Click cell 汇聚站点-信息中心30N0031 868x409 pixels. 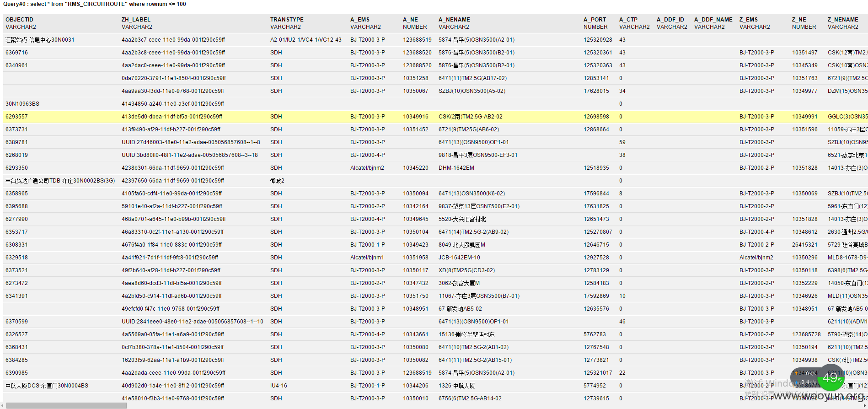point(40,40)
